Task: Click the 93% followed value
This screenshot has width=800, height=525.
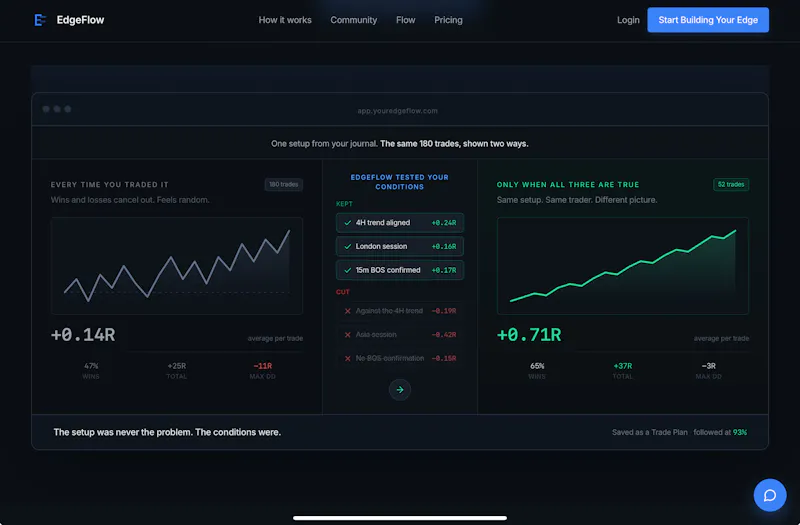Action: click(x=740, y=432)
